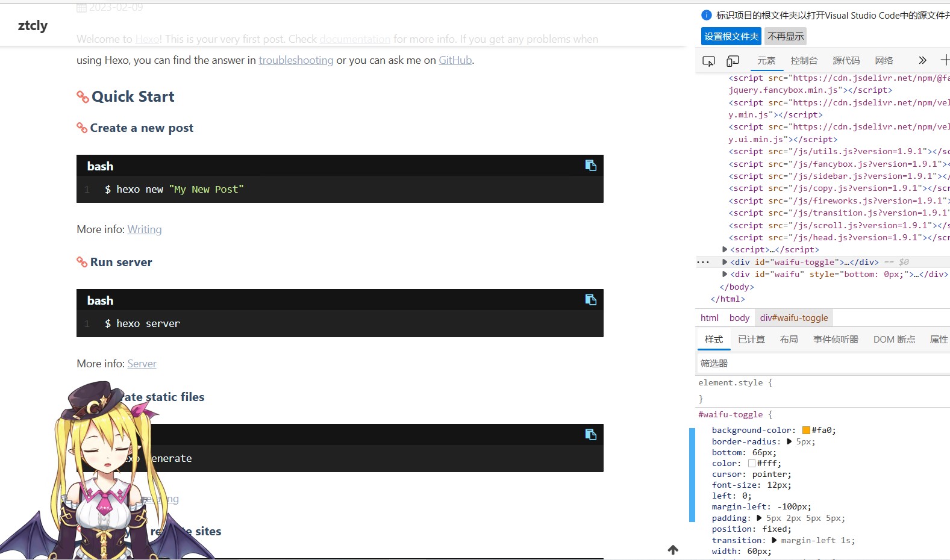Viewport: 950px width, 560px height.
Task: Copy the 'hexo new' bash code block
Action: click(590, 166)
